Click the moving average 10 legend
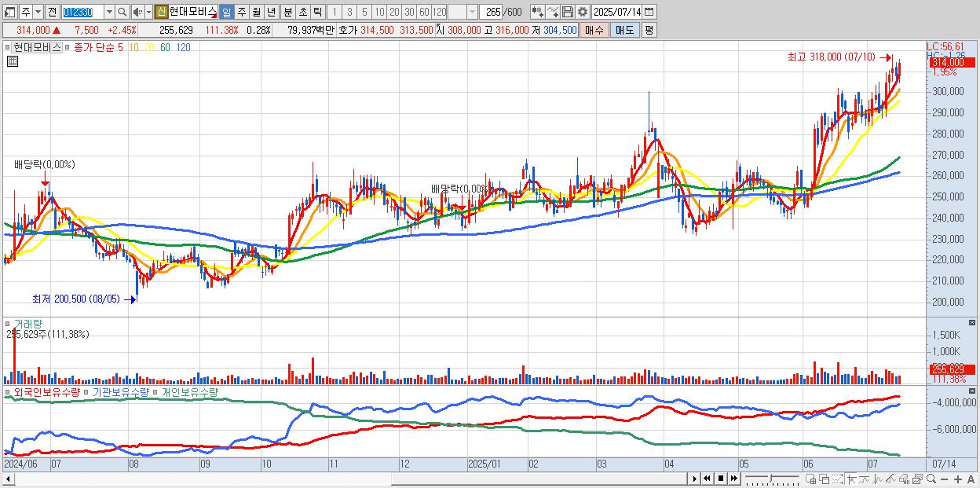This screenshot has width=980, height=488. point(135,47)
